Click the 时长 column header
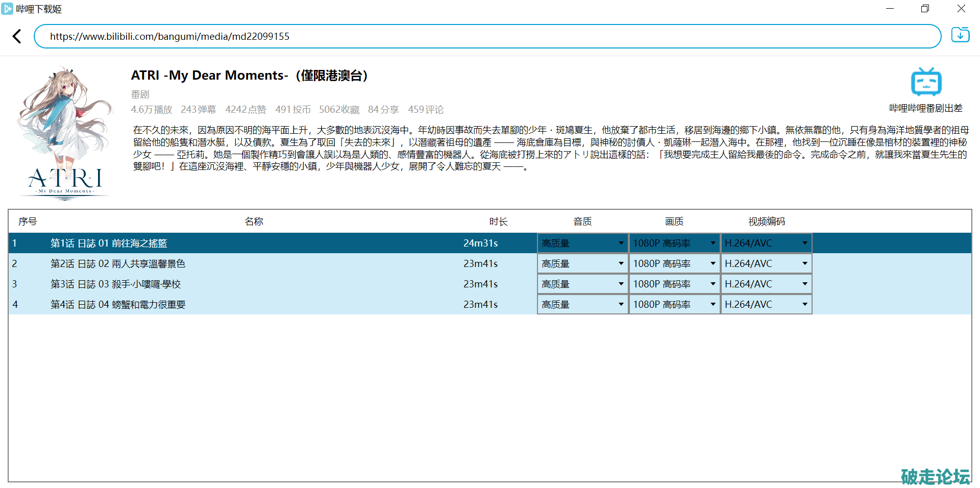Viewport: 980px width, 488px height. (498, 222)
